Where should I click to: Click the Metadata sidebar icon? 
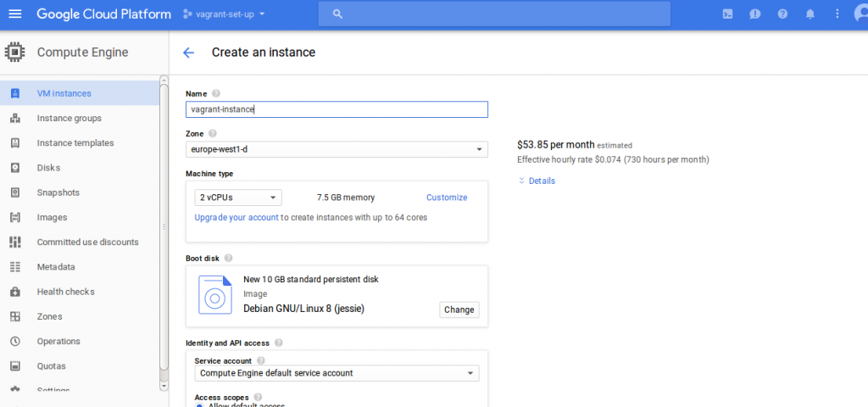(x=15, y=267)
